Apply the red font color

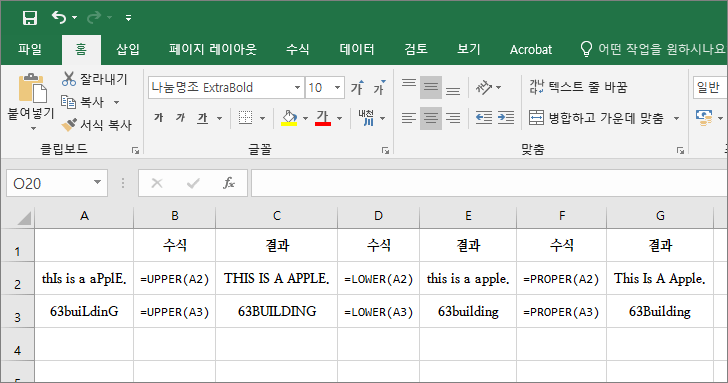323,118
